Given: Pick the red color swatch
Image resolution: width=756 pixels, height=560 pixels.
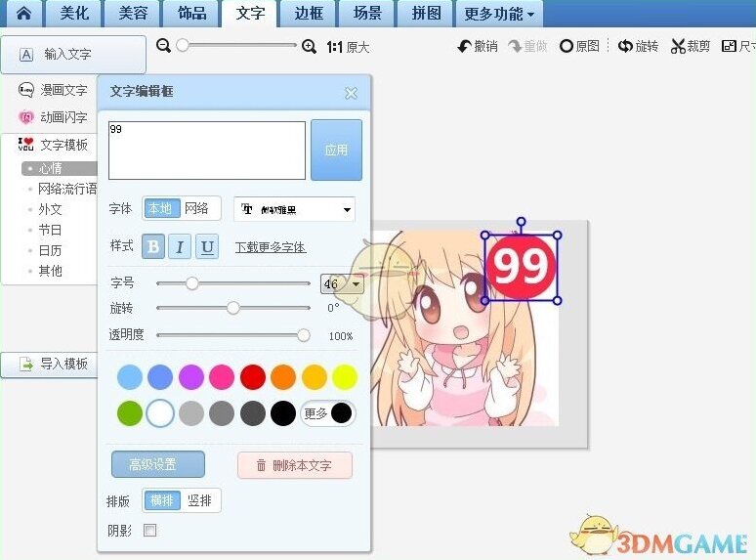Looking at the screenshot, I should [x=253, y=376].
